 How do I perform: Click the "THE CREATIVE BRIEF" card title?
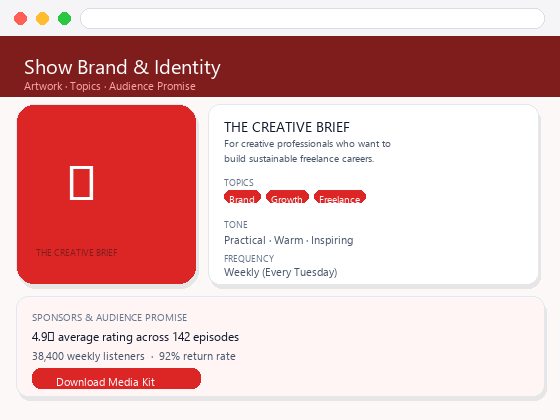287,127
